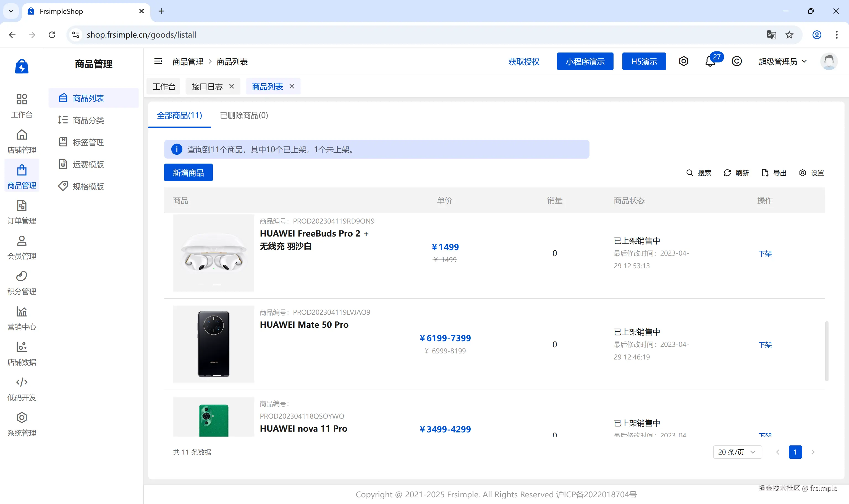This screenshot has width=849, height=504.
Task: Click the browser address bar URL
Action: tap(141, 35)
